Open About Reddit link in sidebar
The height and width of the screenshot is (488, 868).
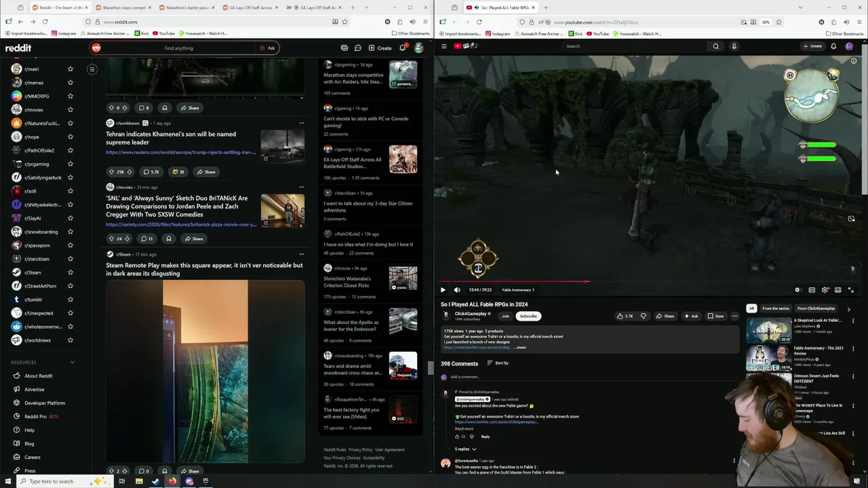39,375
